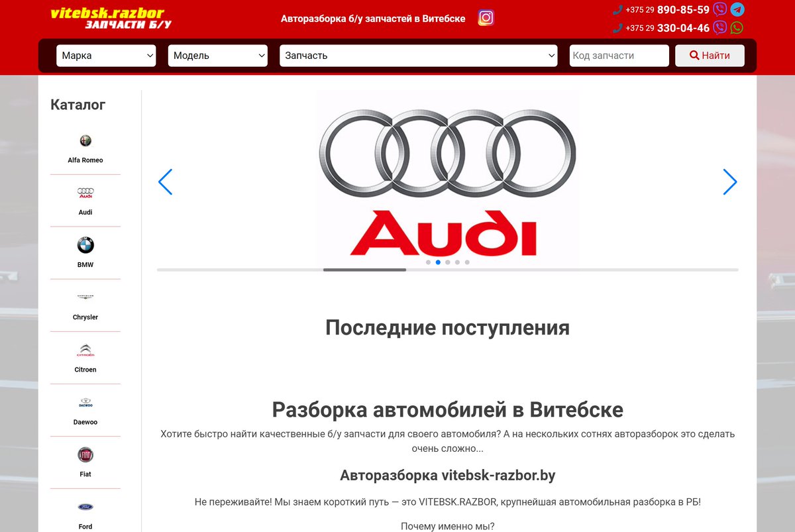Select third carousel pagination dot
The height and width of the screenshot is (532, 795).
coord(448,262)
